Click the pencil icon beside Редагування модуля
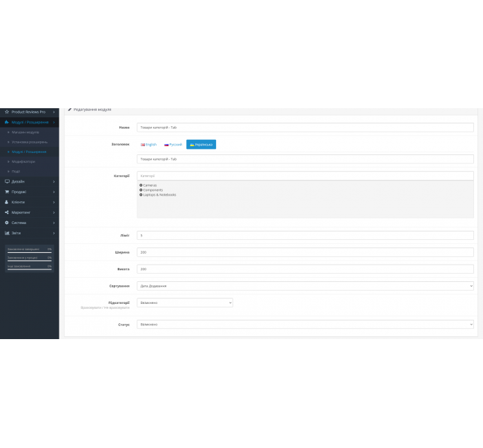Screen dimensions: 483x448 (x=70, y=110)
